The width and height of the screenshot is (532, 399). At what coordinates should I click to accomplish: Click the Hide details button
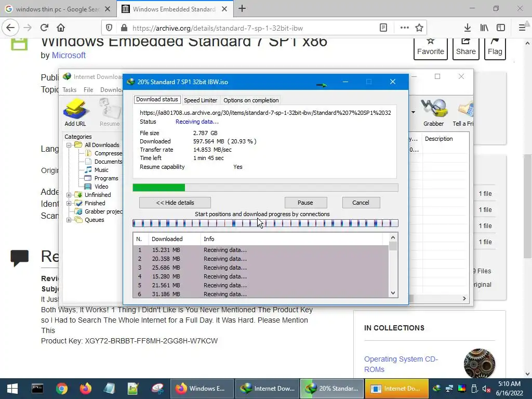coord(175,203)
